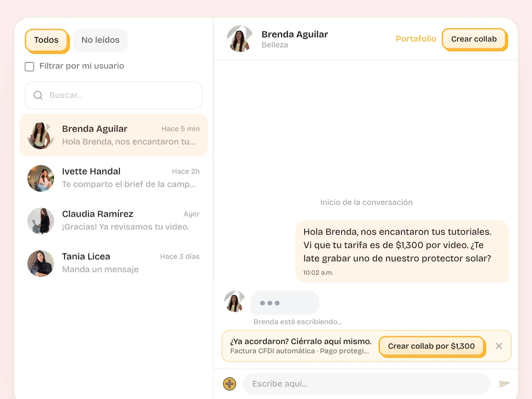Click ¡Gracias! Ya revisamos tu video preview
Image resolution: width=532 pixels, height=399 pixels.
[126, 227]
